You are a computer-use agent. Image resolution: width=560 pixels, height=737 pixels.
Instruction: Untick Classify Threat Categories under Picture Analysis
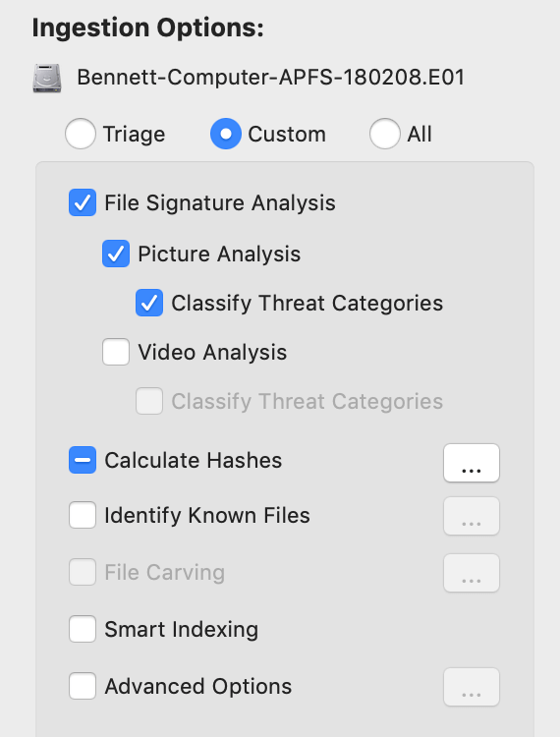149,303
